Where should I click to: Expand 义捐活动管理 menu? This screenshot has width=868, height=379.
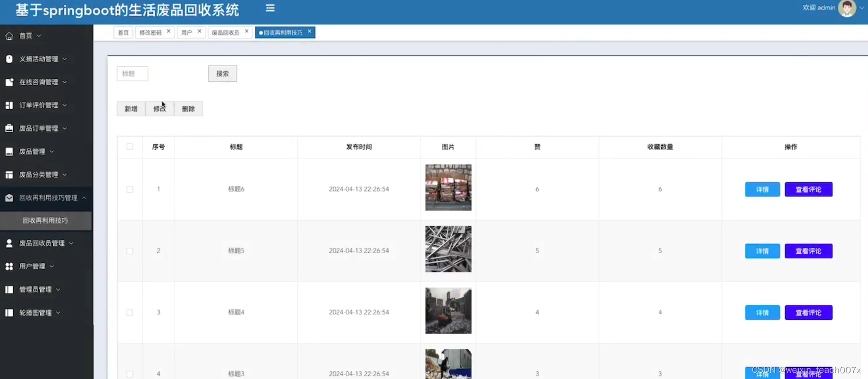pos(65,59)
